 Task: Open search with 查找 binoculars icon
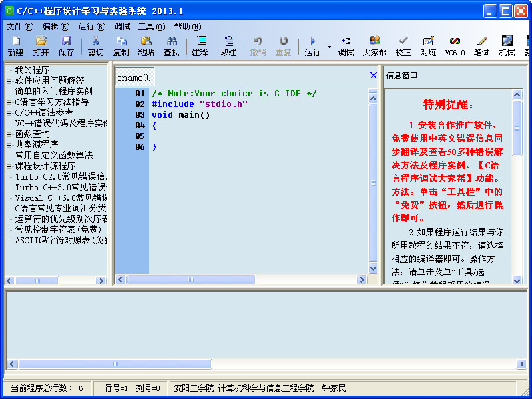tap(172, 46)
